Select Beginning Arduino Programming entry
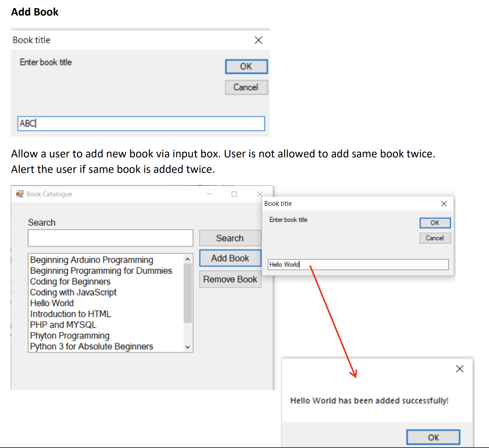The image size is (489, 448). 91,260
